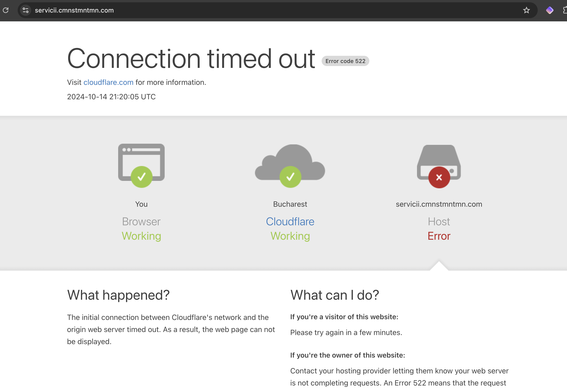567x392 pixels.
Task: Open site settings via the tune icon
Action: [x=26, y=10]
